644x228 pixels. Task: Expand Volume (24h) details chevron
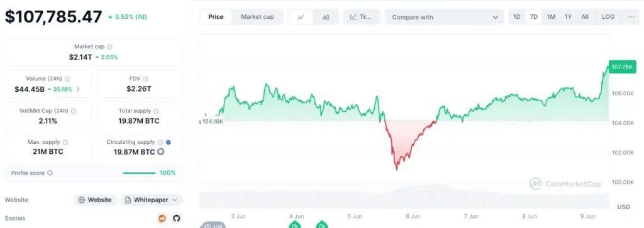pos(78,89)
